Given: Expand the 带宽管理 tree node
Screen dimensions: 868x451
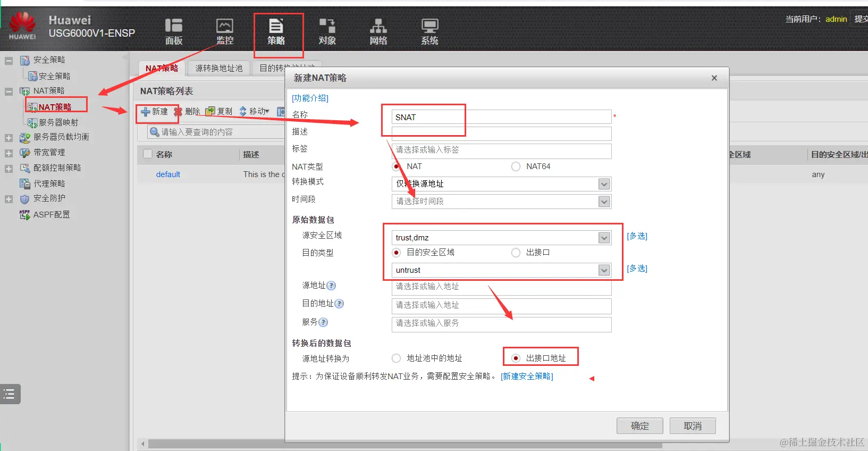Looking at the screenshot, I should coord(9,153).
